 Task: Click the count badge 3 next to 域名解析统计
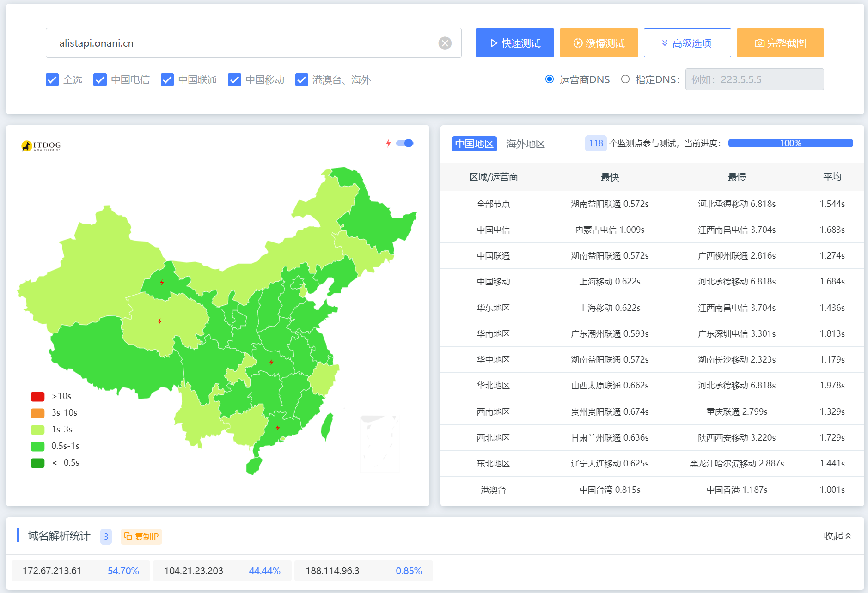pos(106,537)
